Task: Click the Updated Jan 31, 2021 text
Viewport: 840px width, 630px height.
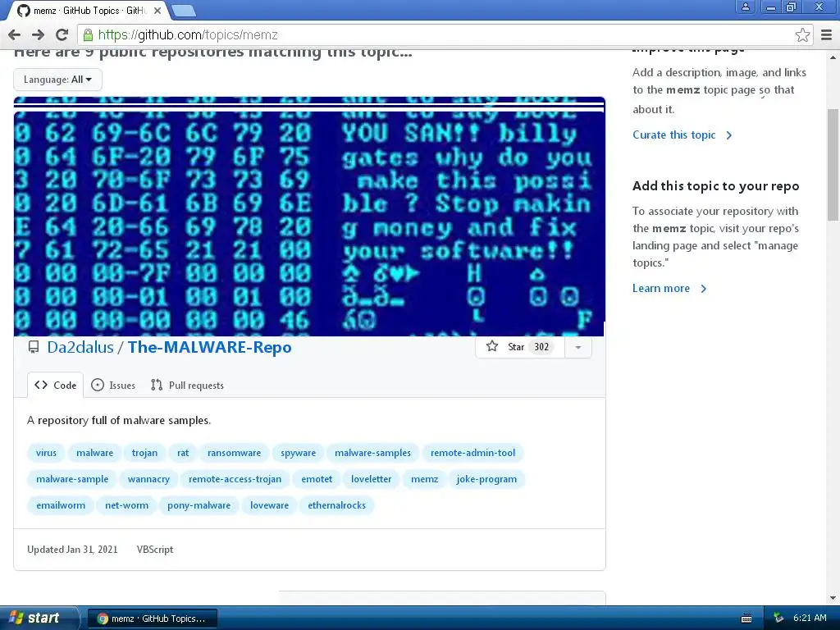Action: [72, 549]
